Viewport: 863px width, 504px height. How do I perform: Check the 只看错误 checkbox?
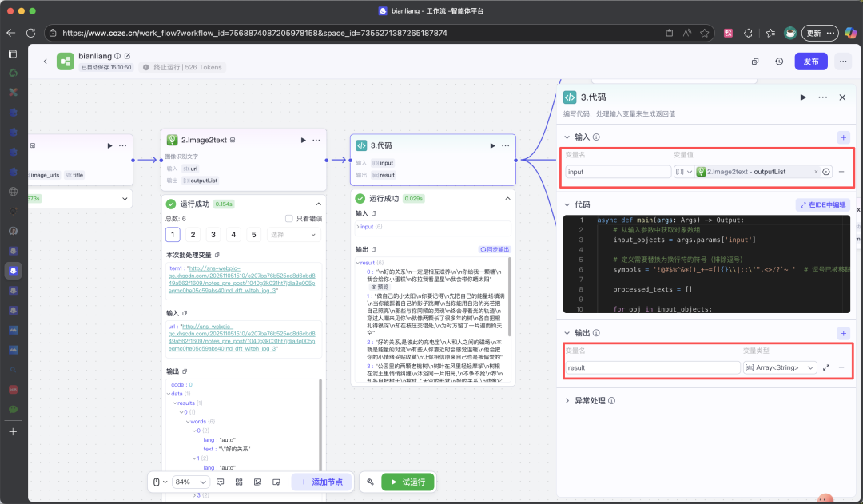pos(289,218)
